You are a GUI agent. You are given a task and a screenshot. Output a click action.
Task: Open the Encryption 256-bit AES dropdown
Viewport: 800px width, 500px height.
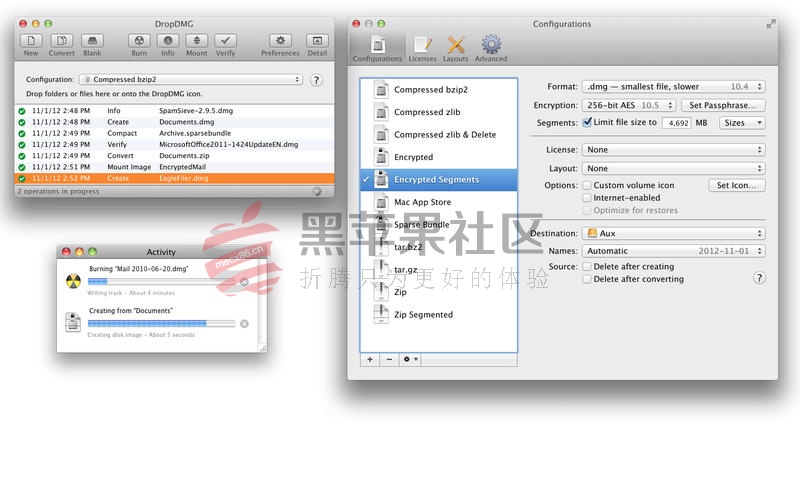[x=629, y=105]
